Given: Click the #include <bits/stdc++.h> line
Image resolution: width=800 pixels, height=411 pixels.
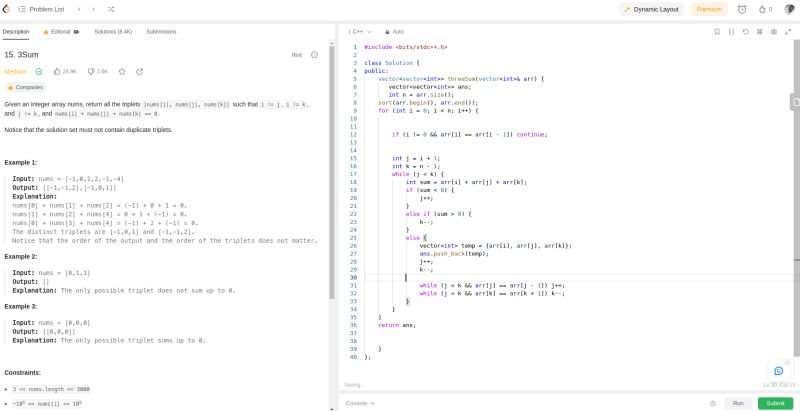Looking at the screenshot, I should click(406, 47).
